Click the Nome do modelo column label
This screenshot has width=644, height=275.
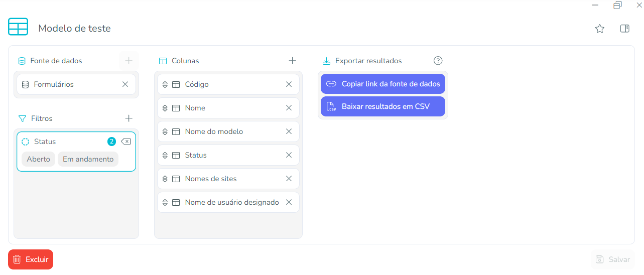click(214, 131)
